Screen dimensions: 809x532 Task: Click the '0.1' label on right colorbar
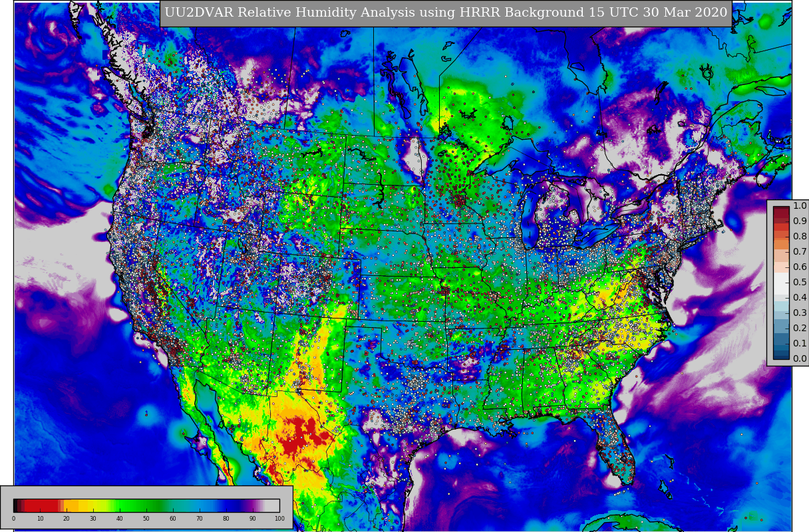(x=800, y=343)
